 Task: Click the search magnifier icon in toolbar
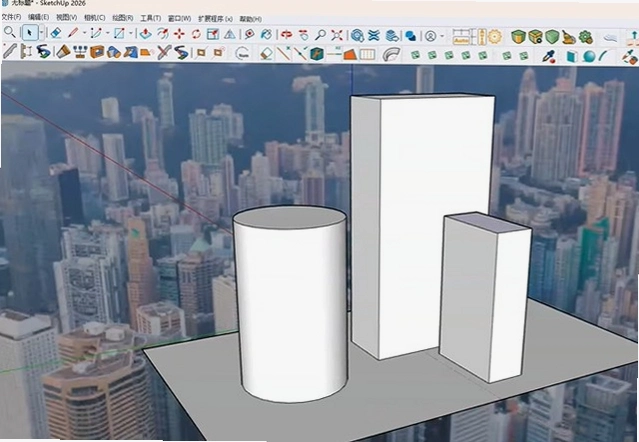[x=9, y=32]
